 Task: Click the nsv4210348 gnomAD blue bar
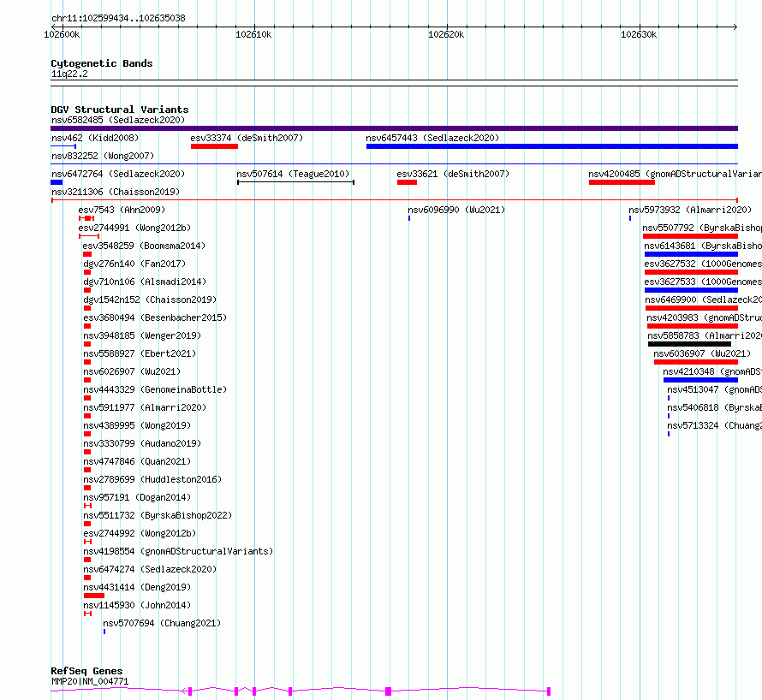[x=700, y=380]
